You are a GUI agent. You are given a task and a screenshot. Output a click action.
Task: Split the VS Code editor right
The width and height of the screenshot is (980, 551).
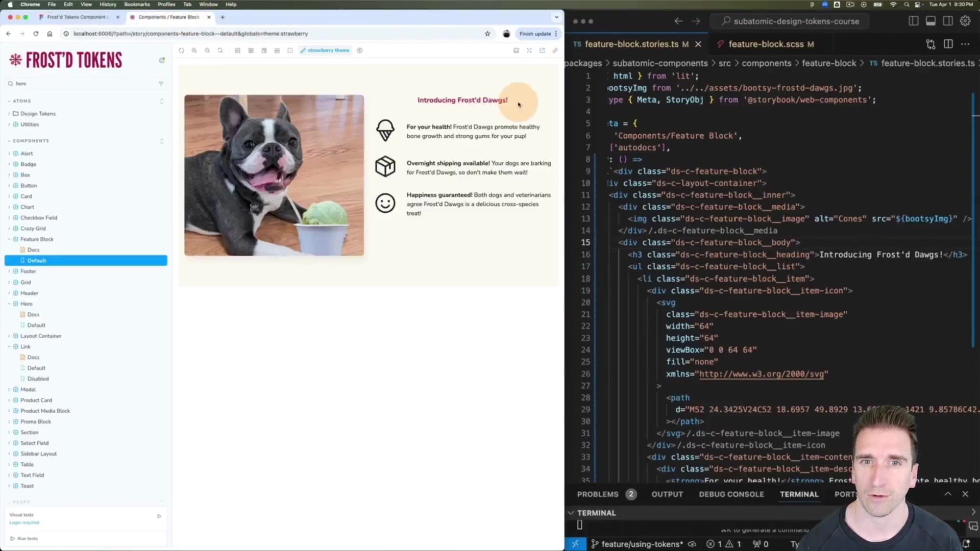(x=948, y=44)
